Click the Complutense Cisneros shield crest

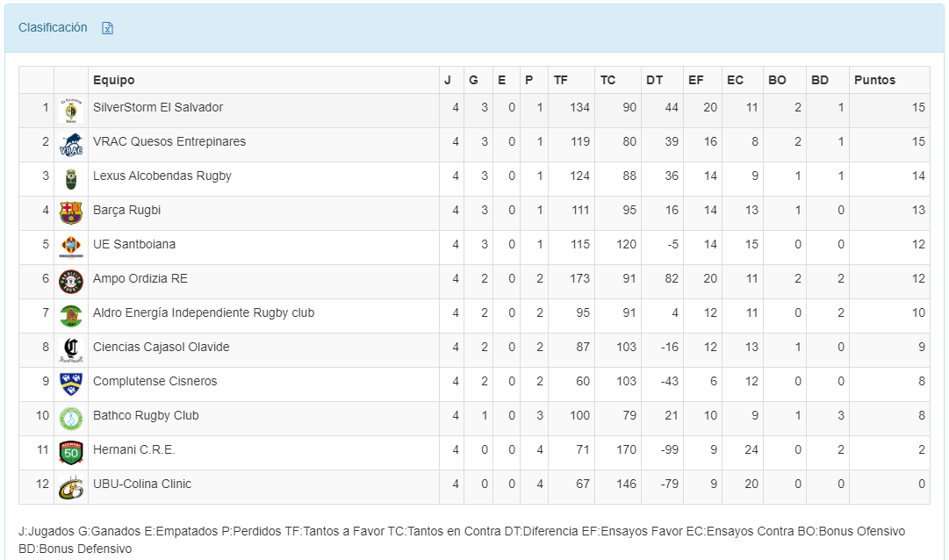(70, 384)
